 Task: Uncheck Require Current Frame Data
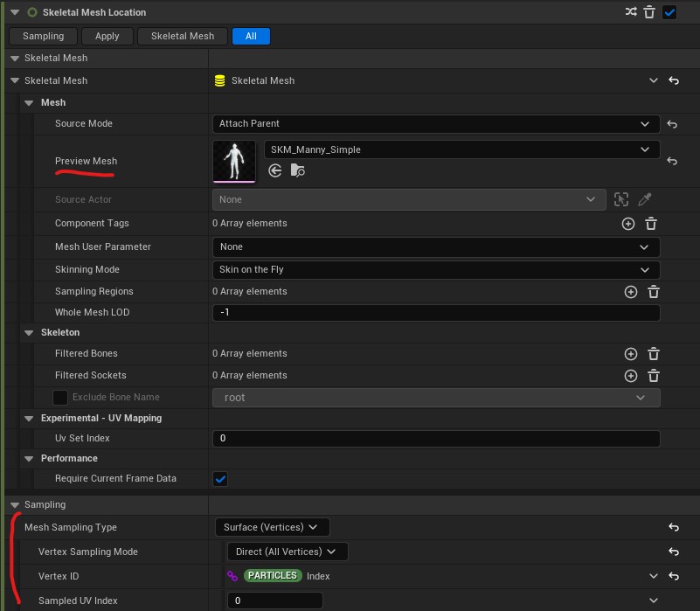pyautogui.click(x=220, y=479)
